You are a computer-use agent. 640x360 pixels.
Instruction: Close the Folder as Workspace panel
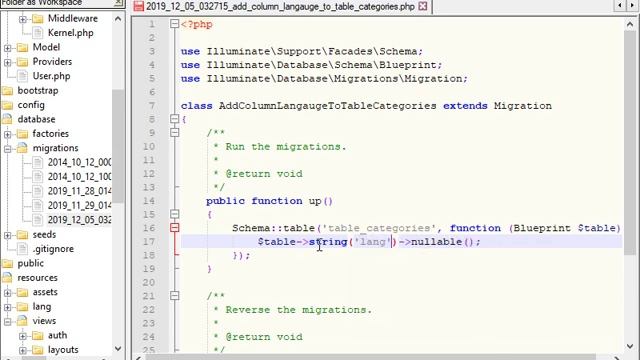tap(118, 2)
